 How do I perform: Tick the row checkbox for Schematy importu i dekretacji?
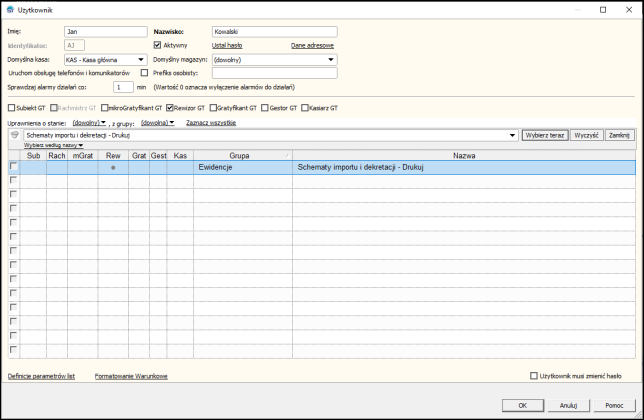tap(14, 166)
